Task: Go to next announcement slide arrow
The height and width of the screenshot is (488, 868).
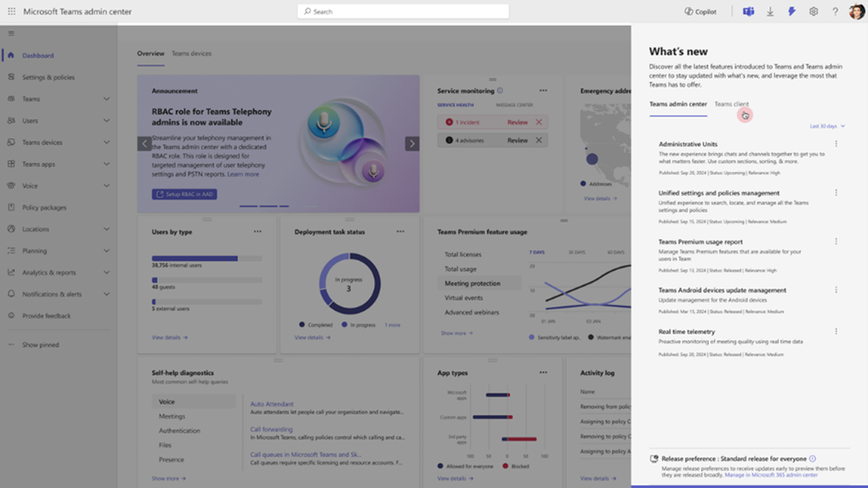Action: 412,144
